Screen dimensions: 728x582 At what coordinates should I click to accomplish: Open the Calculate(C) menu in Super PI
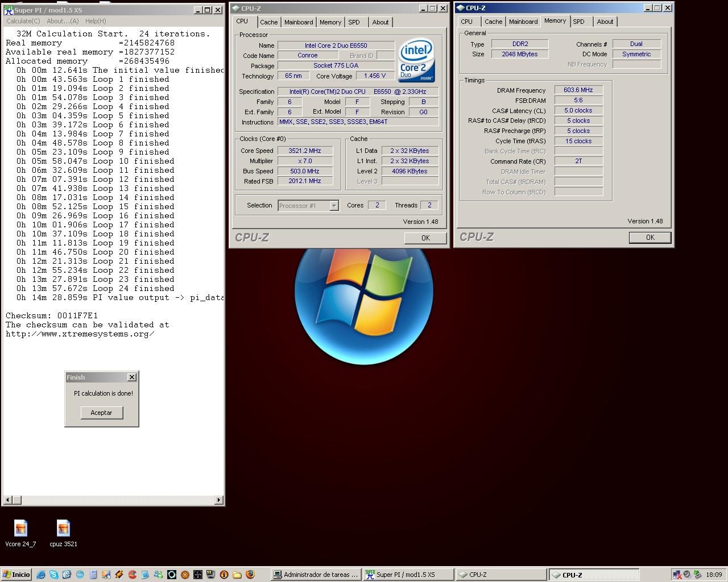tap(23, 21)
